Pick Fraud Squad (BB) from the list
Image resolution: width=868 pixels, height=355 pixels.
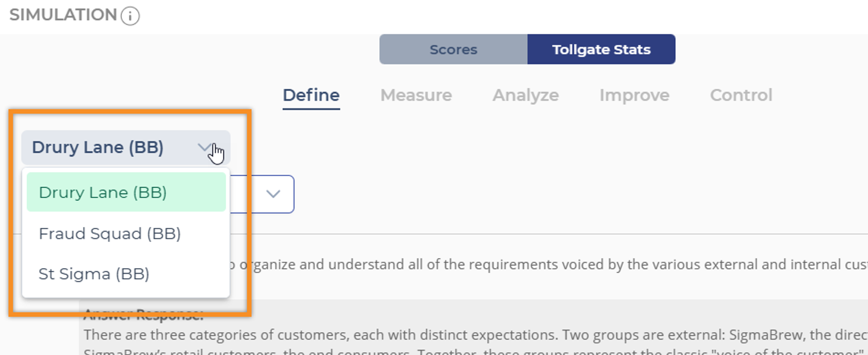pyautogui.click(x=109, y=234)
